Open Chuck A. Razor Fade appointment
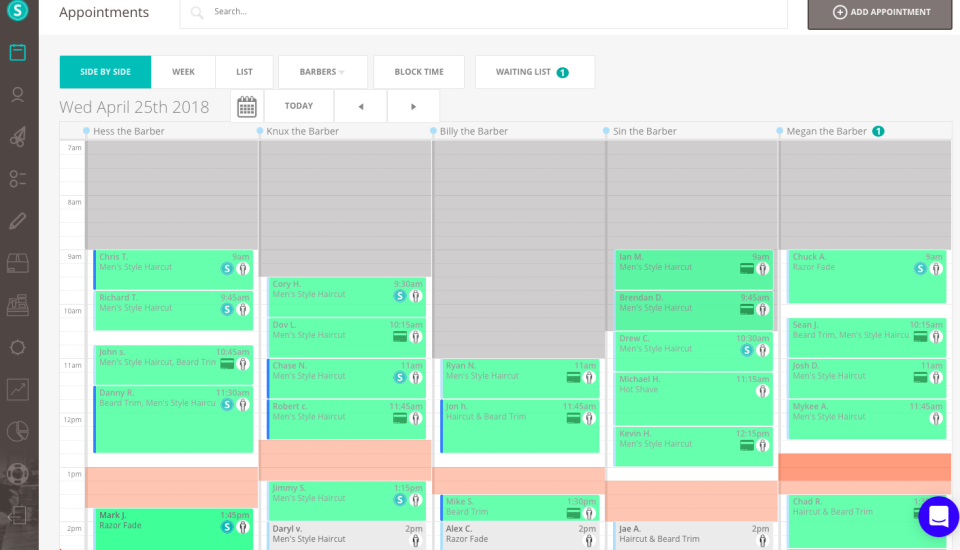 coord(866,277)
